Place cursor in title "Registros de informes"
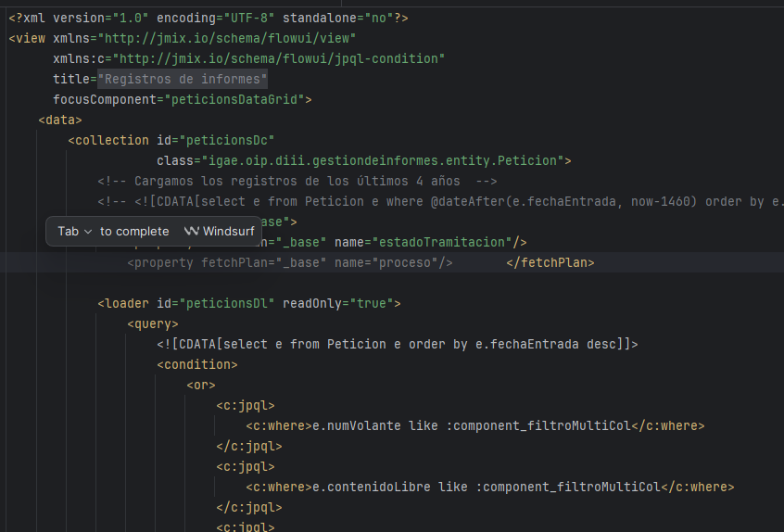The width and height of the screenshot is (784, 532). point(183,79)
